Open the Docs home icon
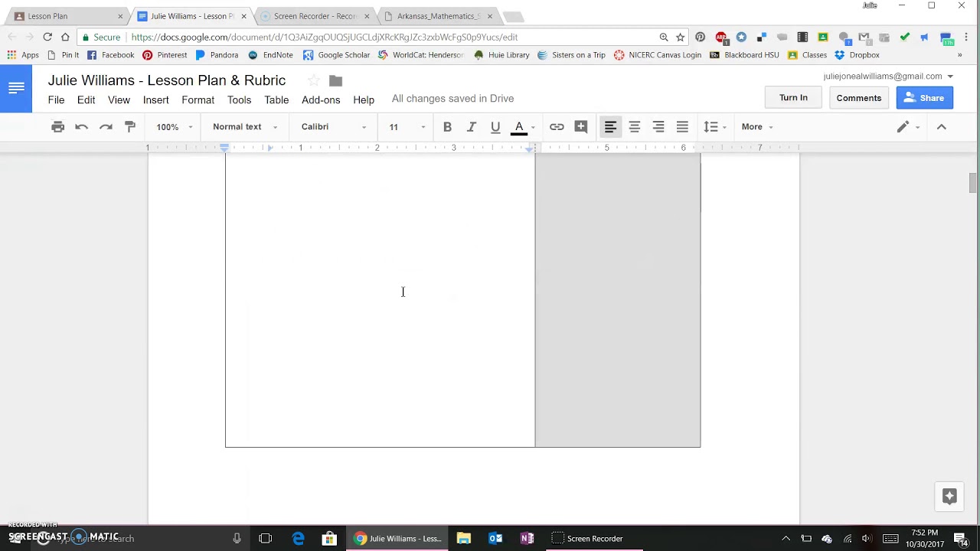The image size is (980, 551). [x=16, y=89]
